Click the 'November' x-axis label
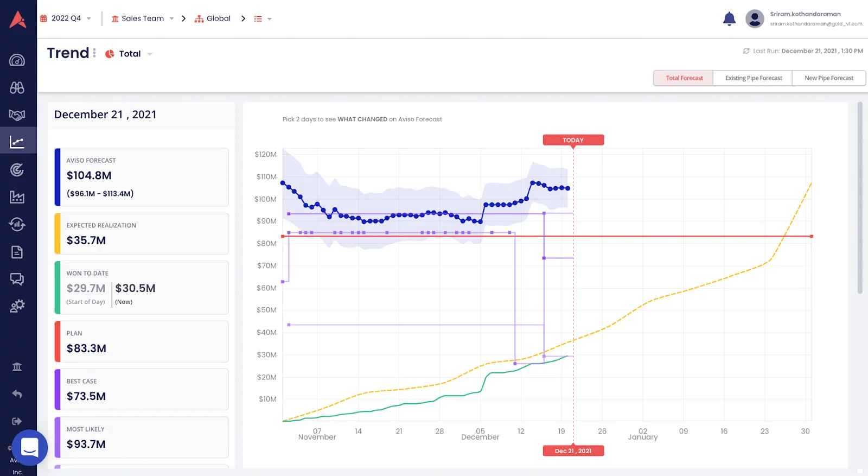This screenshot has width=868, height=476. point(317,437)
